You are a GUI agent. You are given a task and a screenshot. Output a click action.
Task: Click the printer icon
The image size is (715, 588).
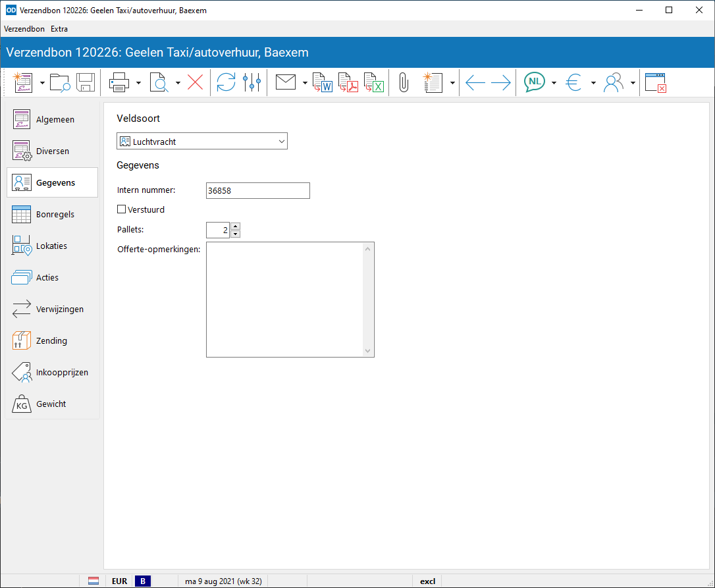tap(119, 82)
